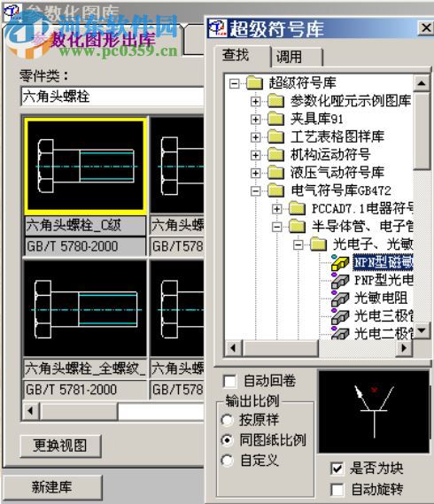Click the 更换视图 button
This screenshot has width=434, height=504.
(60, 446)
